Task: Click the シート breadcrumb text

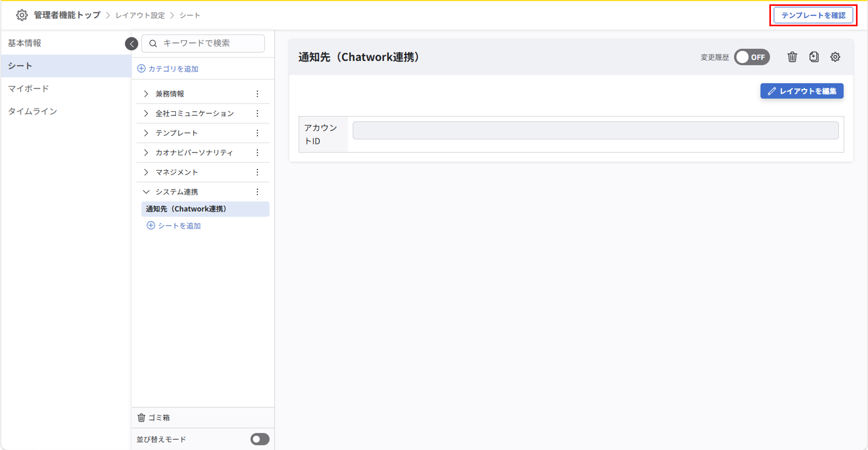Action: pos(190,15)
